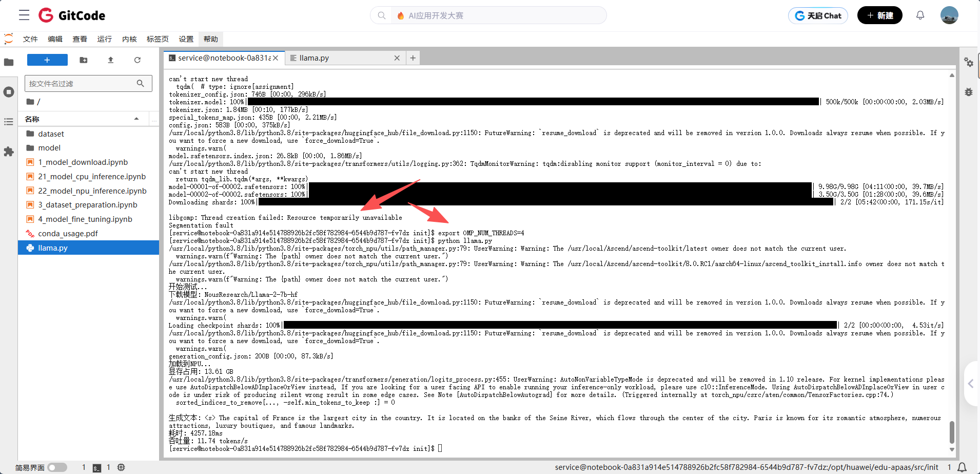Open the 内核 kernel menu
This screenshot has height=474, width=980.
[x=129, y=39]
